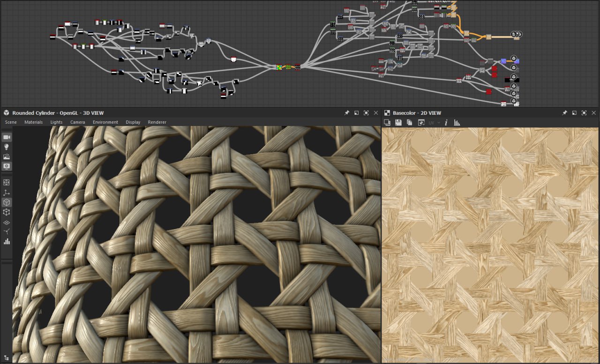The image size is (600, 364).
Task: Toggle the solid cube display icon
Action: (7, 202)
